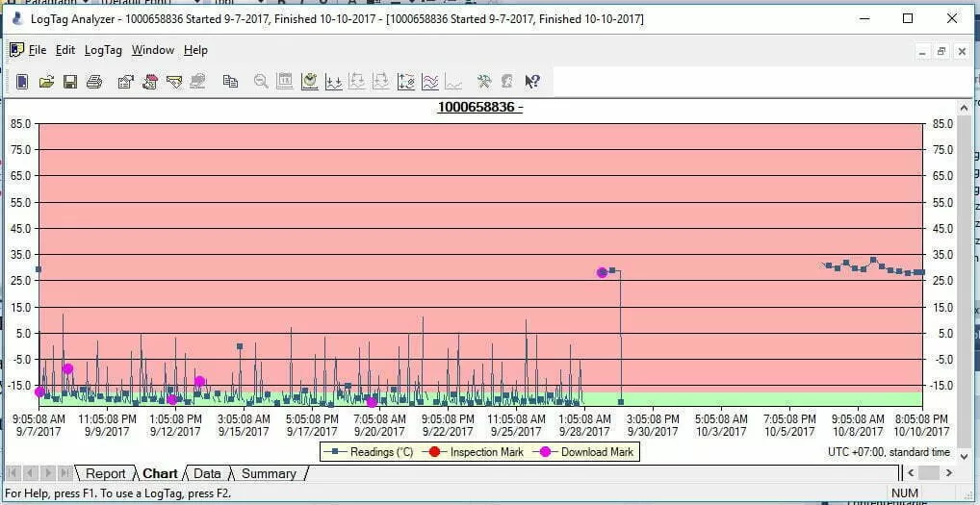Click the Options hammer and wrench icon
This screenshot has width=980, height=505.
[484, 82]
